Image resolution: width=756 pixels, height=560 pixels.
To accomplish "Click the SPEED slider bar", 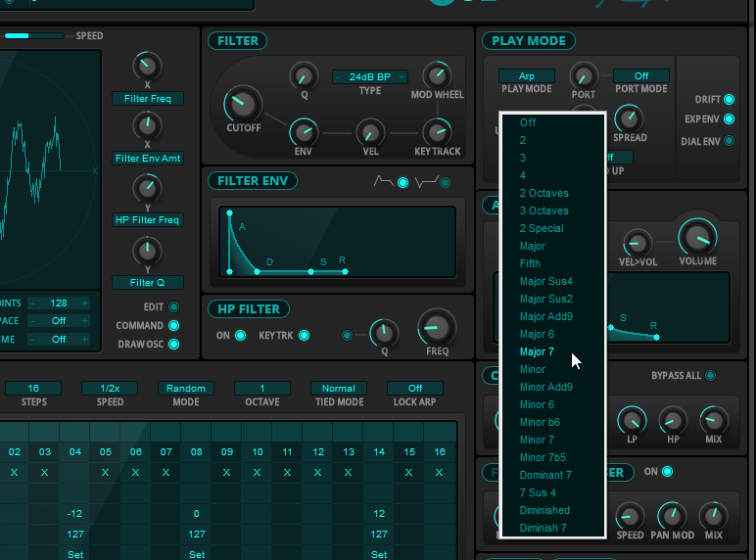I will click(33, 35).
